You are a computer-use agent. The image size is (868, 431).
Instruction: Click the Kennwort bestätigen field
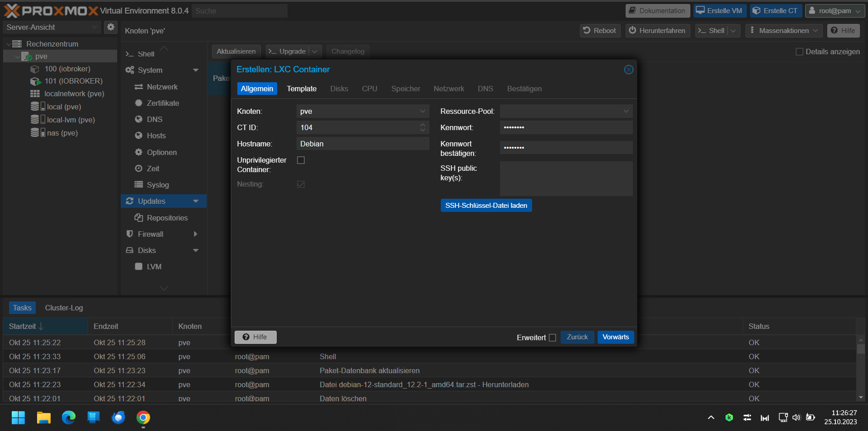pos(566,147)
